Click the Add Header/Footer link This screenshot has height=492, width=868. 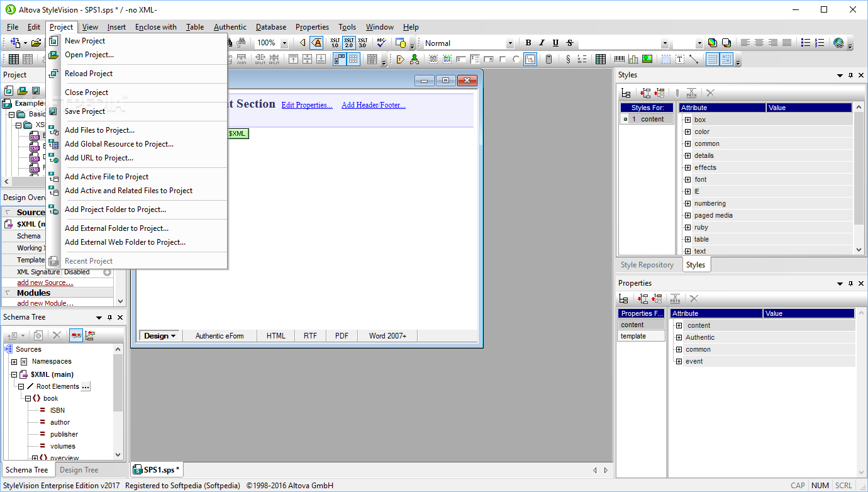[x=374, y=105]
